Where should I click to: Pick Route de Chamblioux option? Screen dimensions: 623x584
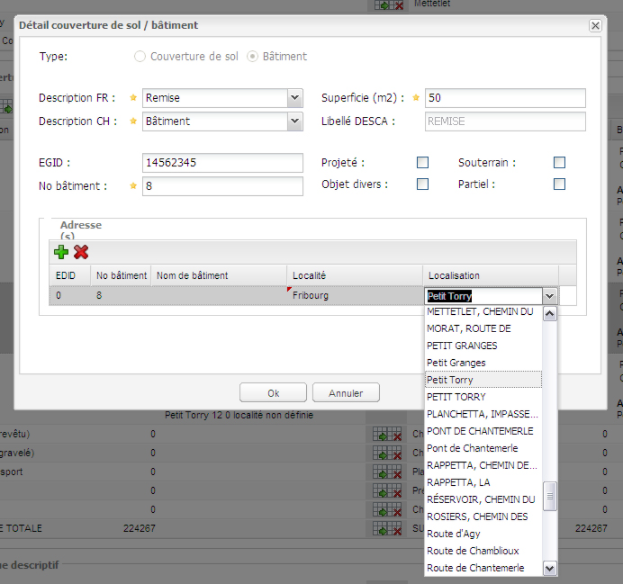coord(475,550)
